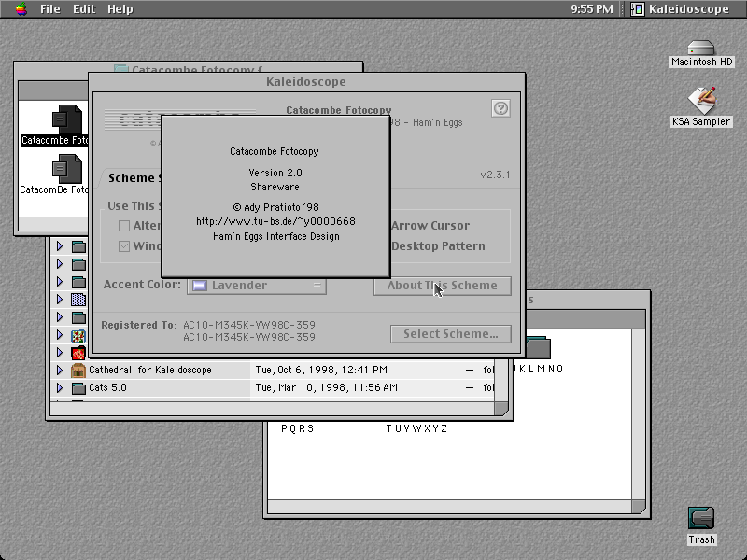
Task: Select the KSA Sampler desktop icon
Action: click(x=701, y=100)
